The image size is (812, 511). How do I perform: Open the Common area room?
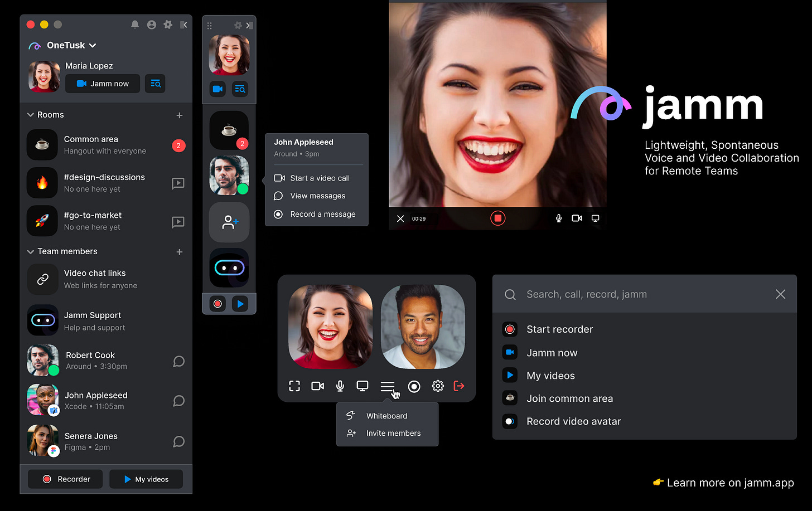(106, 145)
